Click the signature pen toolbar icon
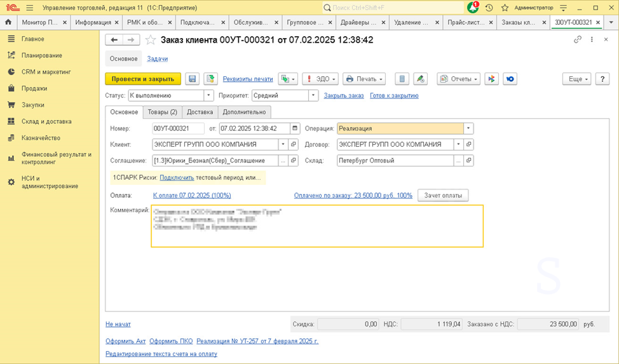Screen dimensions: 619x364 click(421, 79)
